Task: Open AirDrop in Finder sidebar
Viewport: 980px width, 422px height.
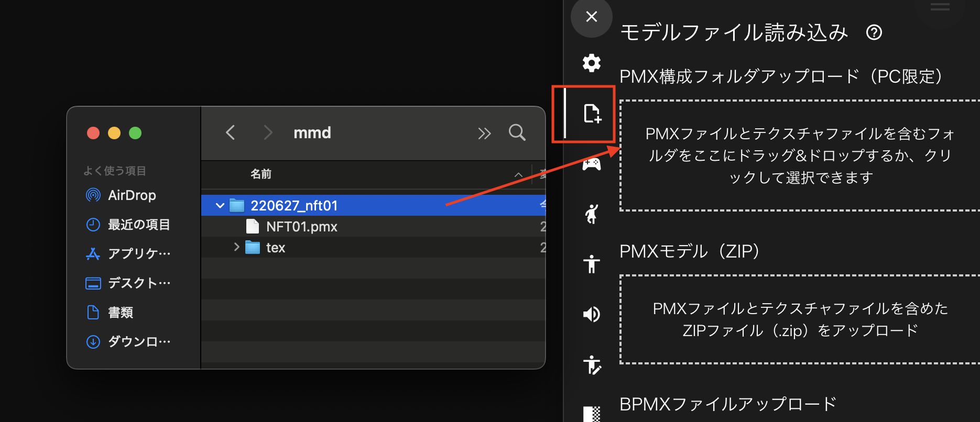Action: (132, 195)
